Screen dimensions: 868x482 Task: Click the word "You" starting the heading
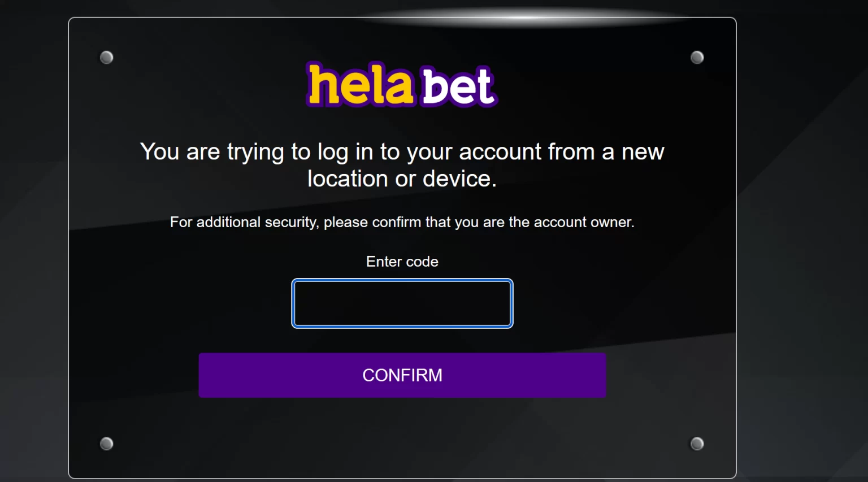(160, 152)
